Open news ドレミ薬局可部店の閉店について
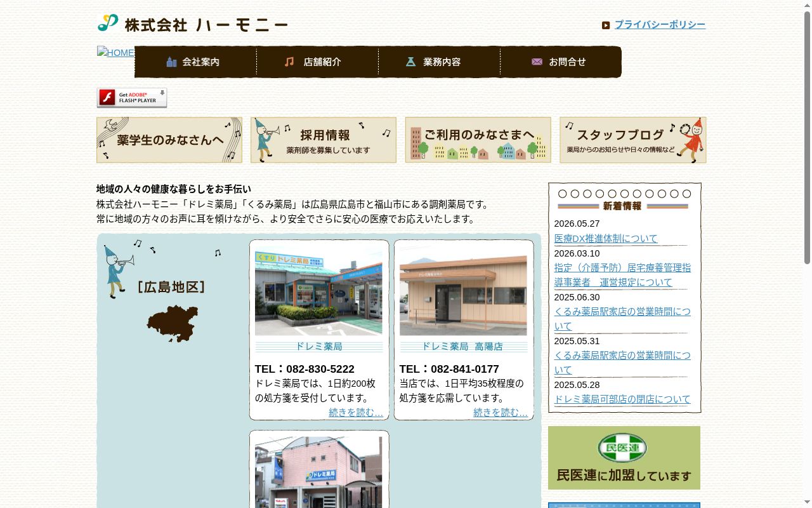 (x=622, y=399)
